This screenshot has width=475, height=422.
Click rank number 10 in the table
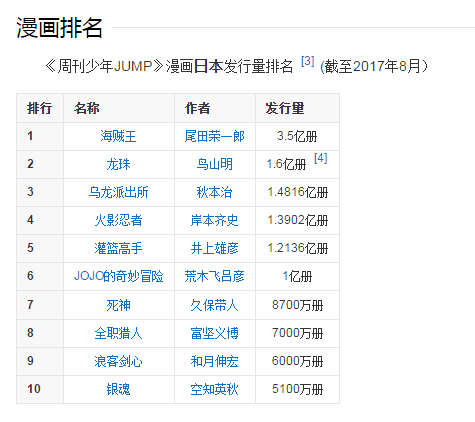(x=34, y=389)
